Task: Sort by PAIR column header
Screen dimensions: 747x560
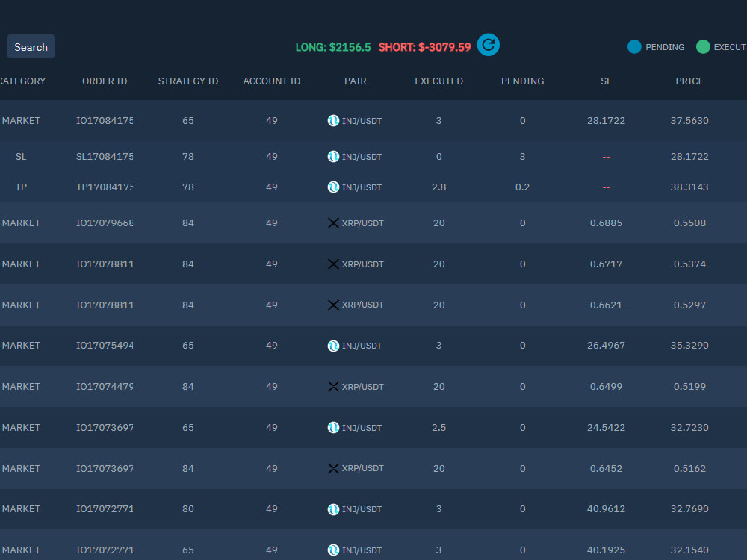Action: point(356,81)
